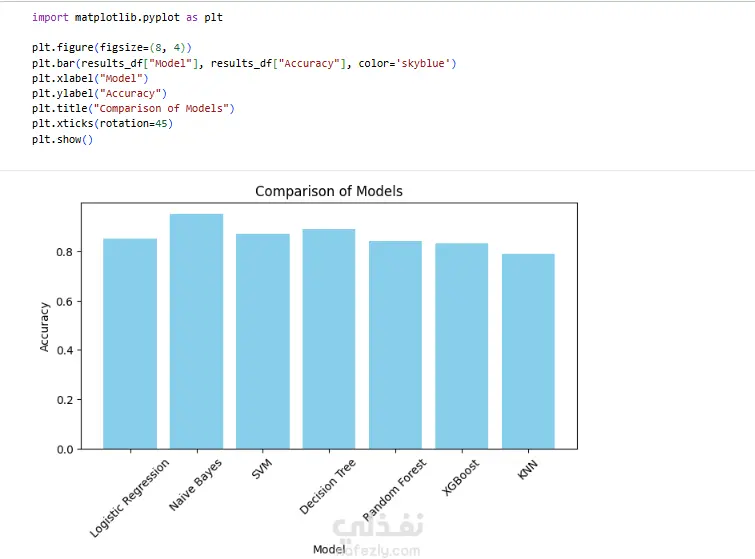Viewport: 755px width, 559px height.
Task: Click the 0.4 y-axis tick label
Action: click(65, 351)
